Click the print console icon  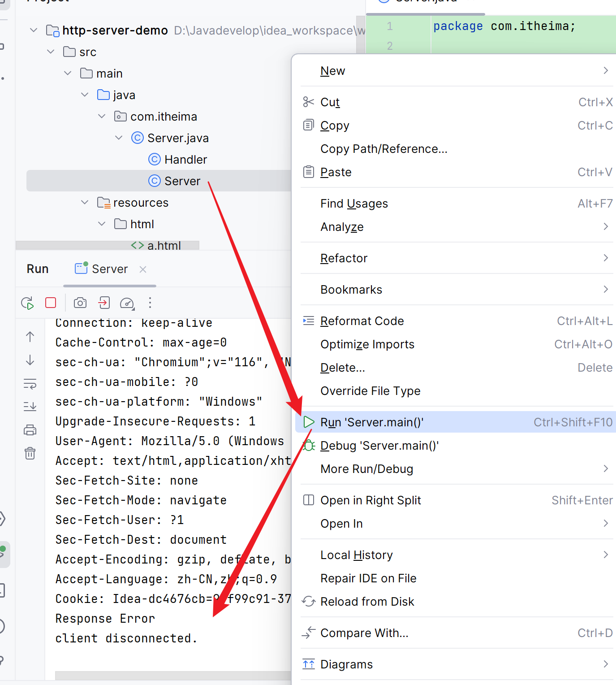(30, 430)
